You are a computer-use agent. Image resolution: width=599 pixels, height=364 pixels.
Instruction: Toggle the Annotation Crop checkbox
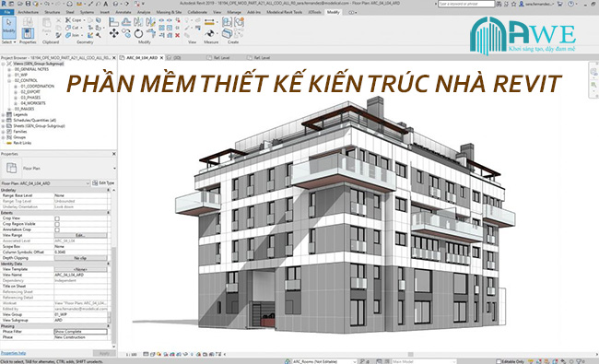coord(57,230)
